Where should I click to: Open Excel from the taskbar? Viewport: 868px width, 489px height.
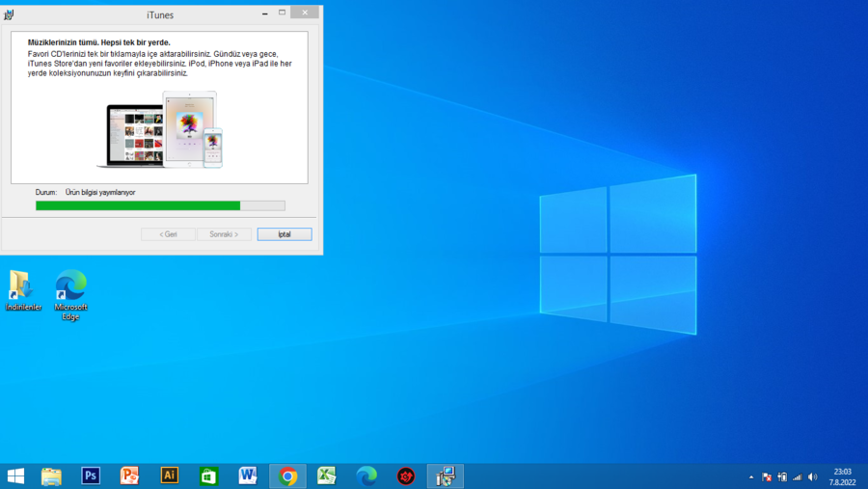(x=327, y=475)
